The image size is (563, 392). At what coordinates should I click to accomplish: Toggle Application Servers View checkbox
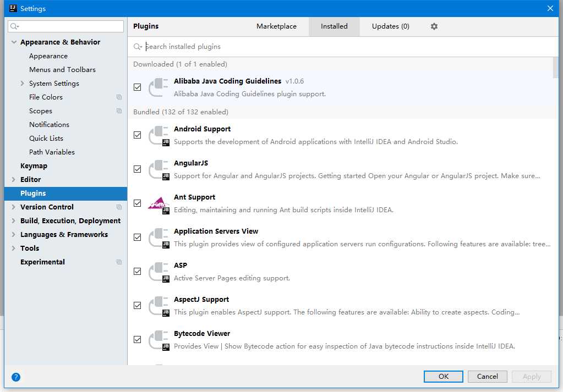click(137, 238)
